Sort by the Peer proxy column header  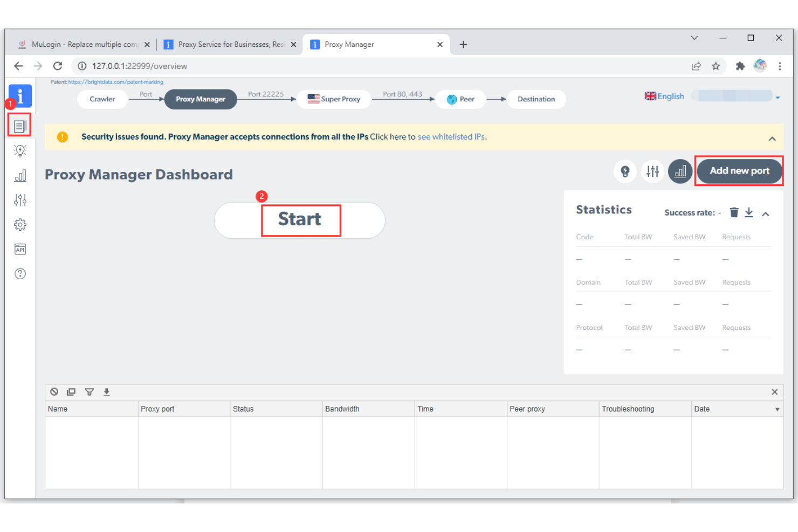(553, 409)
